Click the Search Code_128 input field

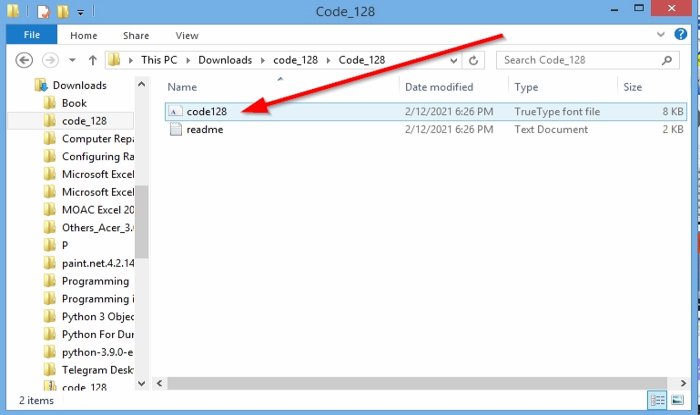(580, 60)
